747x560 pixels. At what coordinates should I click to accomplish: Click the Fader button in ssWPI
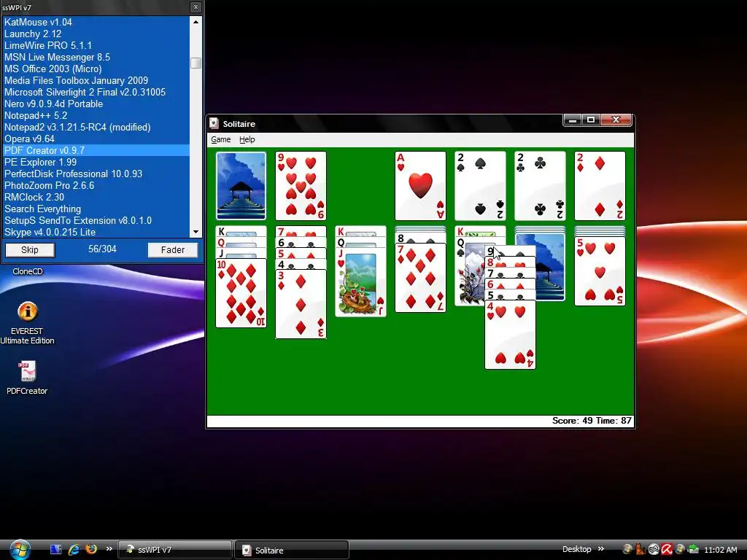pos(172,250)
